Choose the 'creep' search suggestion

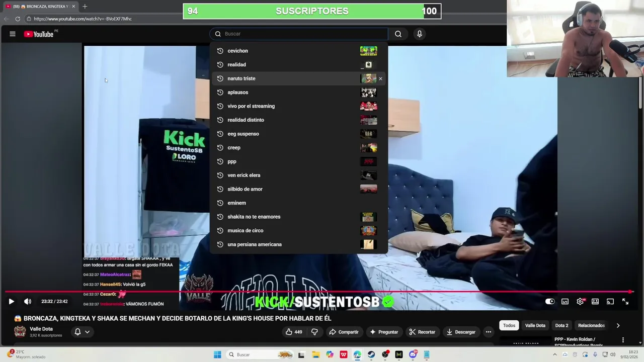tap(299, 147)
